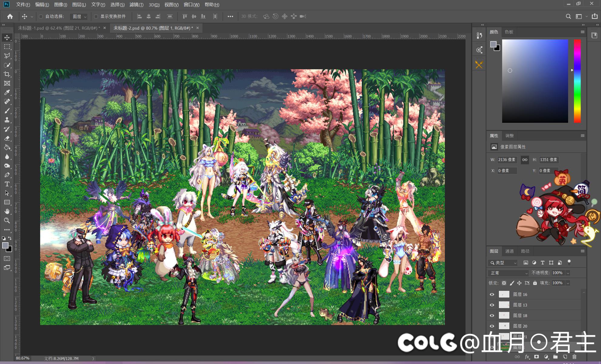The image size is (601, 364).
Task: Switch to the 通道 tab
Action: [x=509, y=251]
